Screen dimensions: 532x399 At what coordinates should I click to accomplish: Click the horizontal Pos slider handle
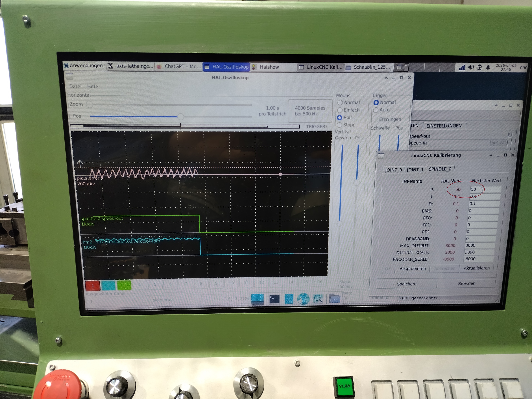(x=181, y=117)
